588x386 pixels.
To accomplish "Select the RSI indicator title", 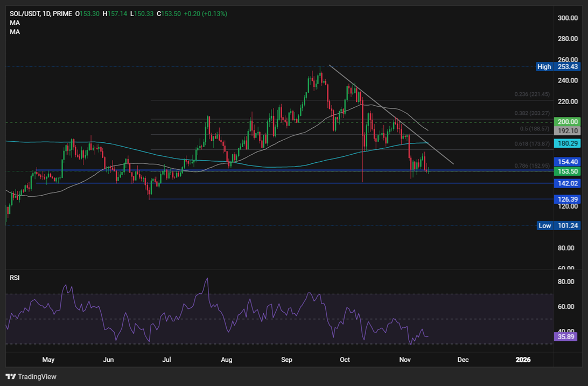I will click(15, 277).
